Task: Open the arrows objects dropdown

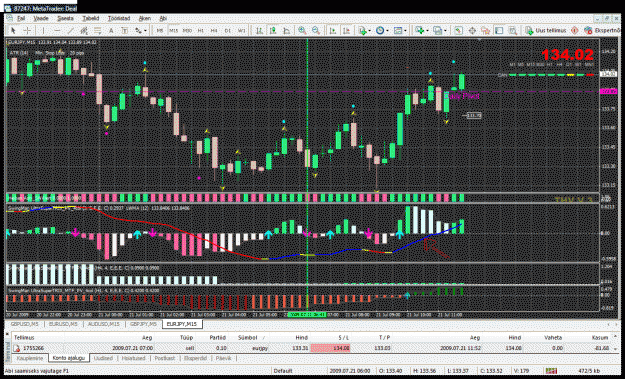Action: coord(141,30)
